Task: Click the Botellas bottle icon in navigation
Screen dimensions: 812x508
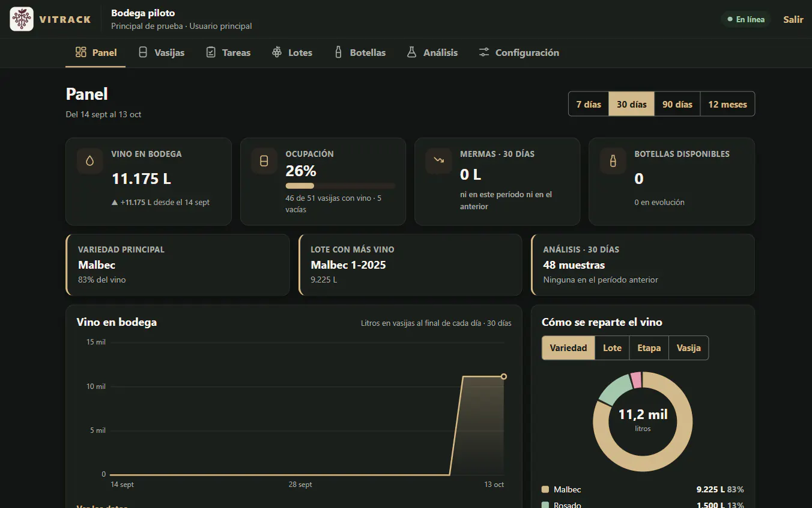Action: click(x=339, y=52)
